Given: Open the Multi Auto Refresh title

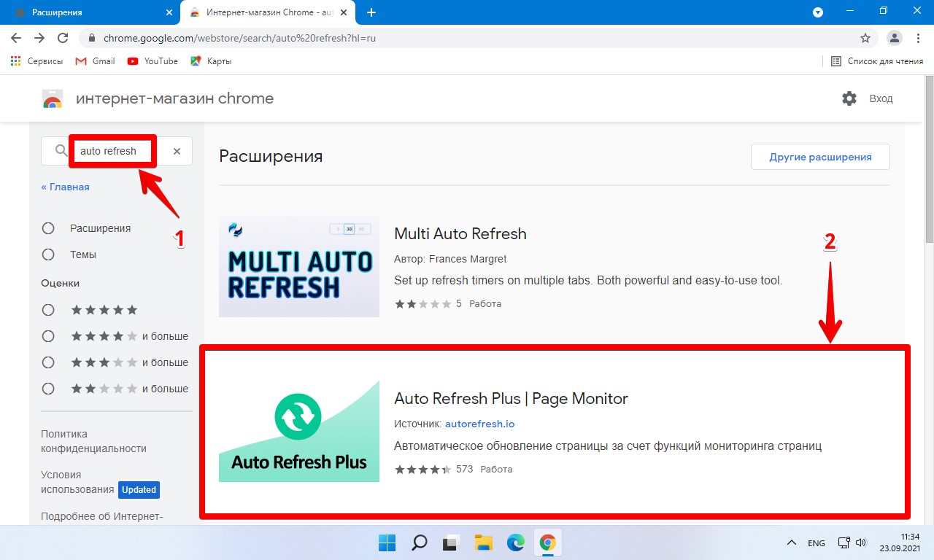Looking at the screenshot, I should pos(460,234).
